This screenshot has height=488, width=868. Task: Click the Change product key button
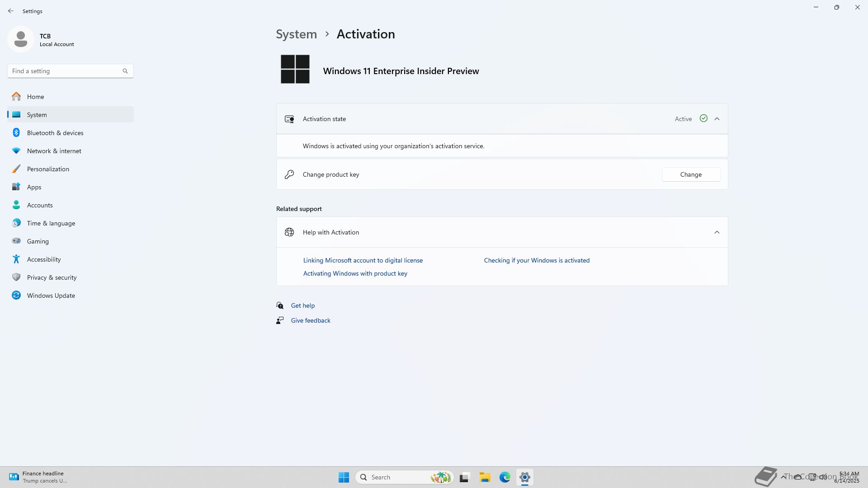690,174
